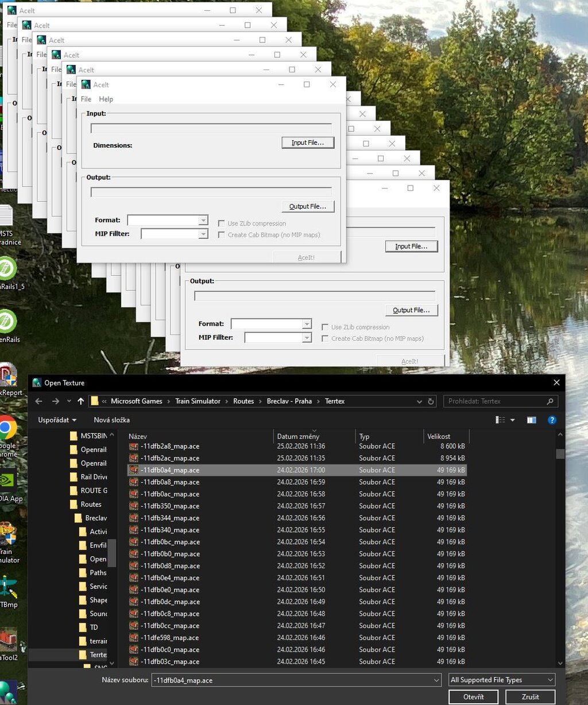Viewport: 588px width, 705px height.
Task: Open the Uspořádat dropdown menu
Action: coord(57,420)
